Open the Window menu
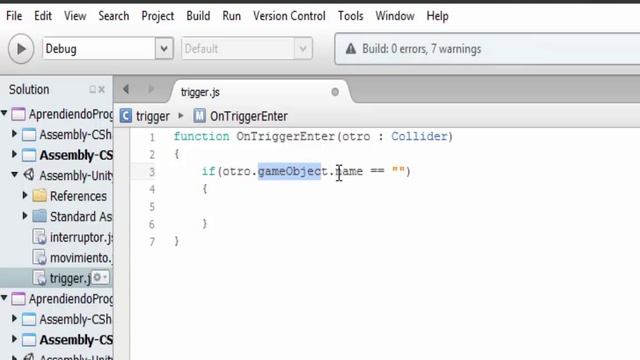This screenshot has height=360, width=640. pyautogui.click(x=395, y=16)
